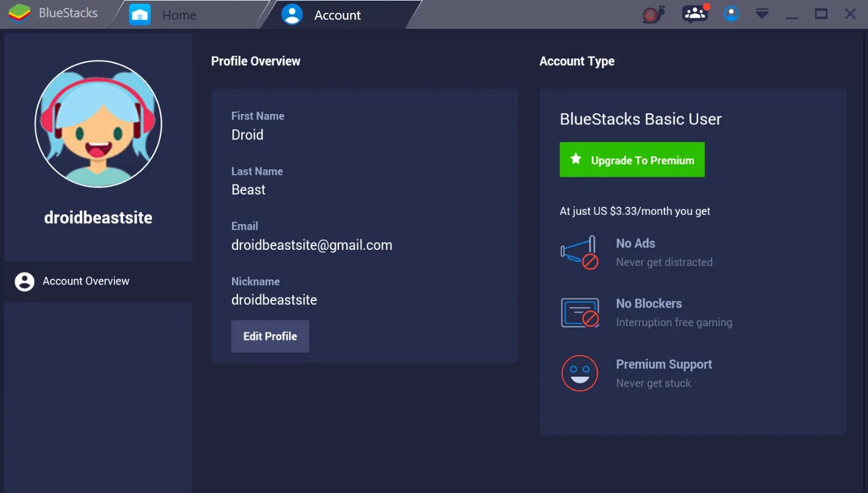Click the No Blockers screen icon

579,313
